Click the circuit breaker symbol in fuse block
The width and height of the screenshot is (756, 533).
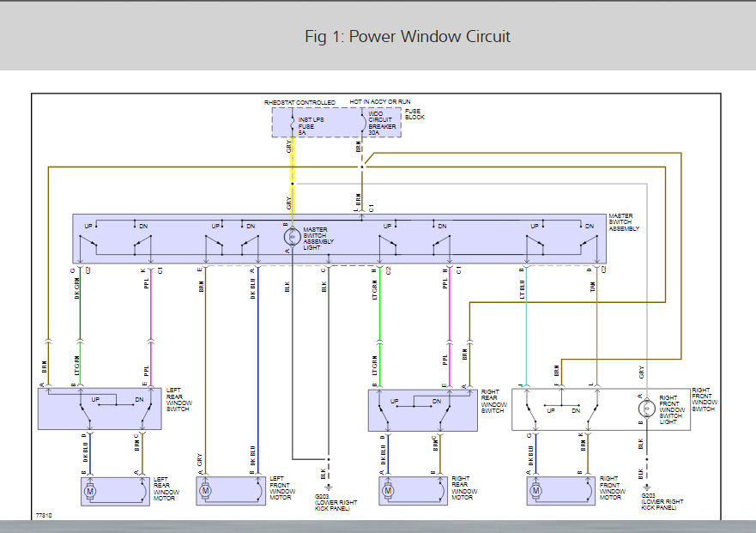tap(363, 123)
